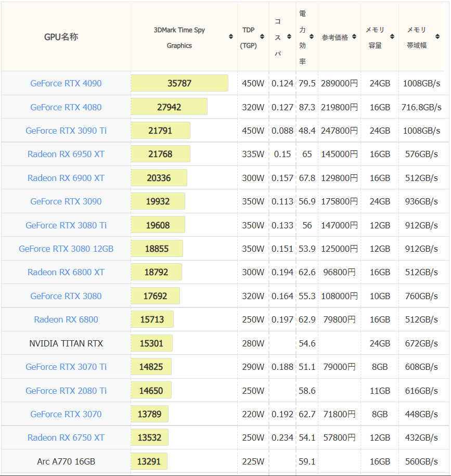
Task: Click score value 13532
Action: point(149,438)
